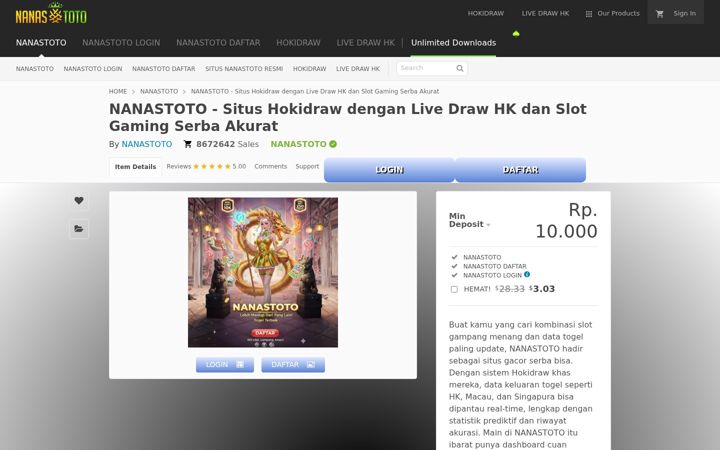Screen dimensions: 720x450
Task: Click the info icon beside NANASTOTO LOGIN
Action: click(x=527, y=275)
